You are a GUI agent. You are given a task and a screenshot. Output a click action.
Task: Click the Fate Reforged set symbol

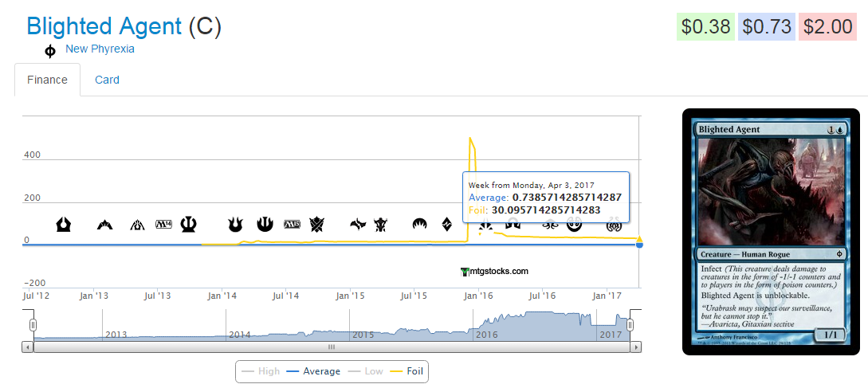358,224
